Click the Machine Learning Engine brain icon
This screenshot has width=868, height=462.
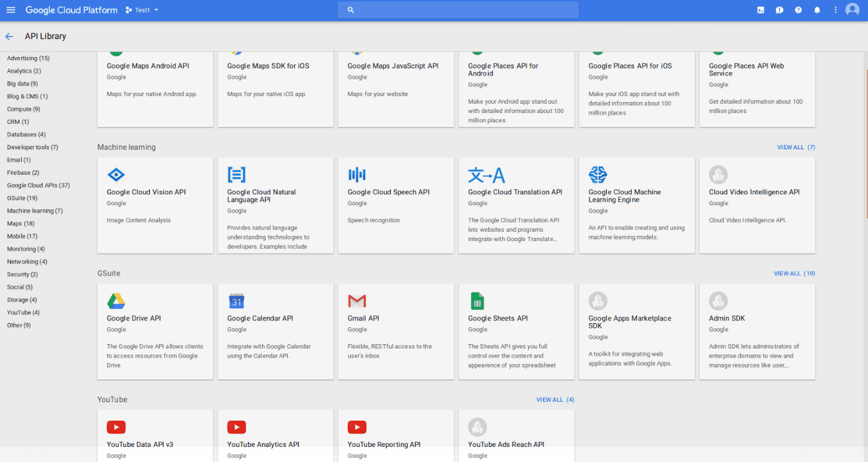pyautogui.click(x=598, y=175)
